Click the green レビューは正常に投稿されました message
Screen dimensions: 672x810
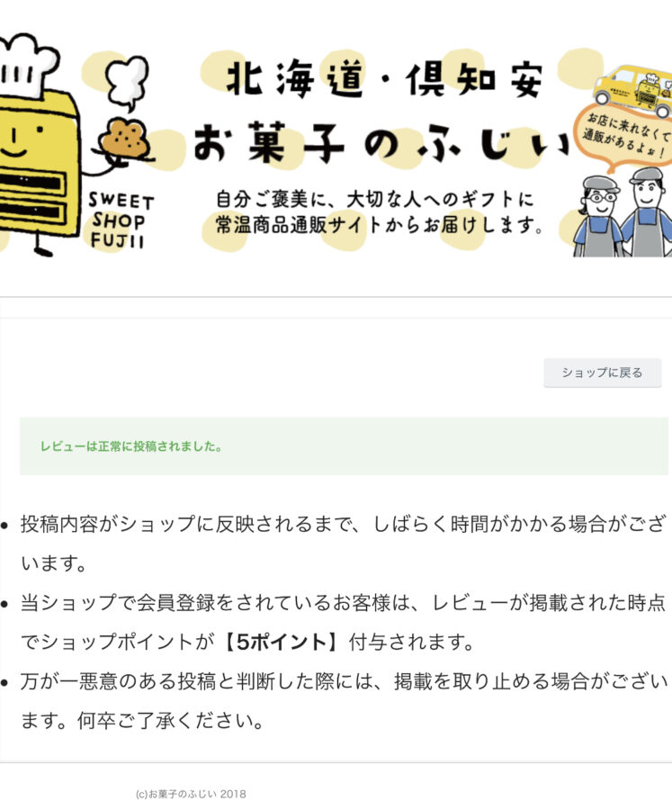pyautogui.click(x=131, y=446)
